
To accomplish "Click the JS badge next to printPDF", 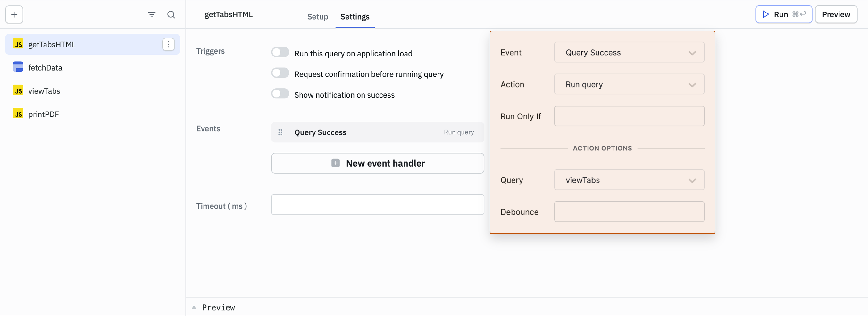I will 18,114.
